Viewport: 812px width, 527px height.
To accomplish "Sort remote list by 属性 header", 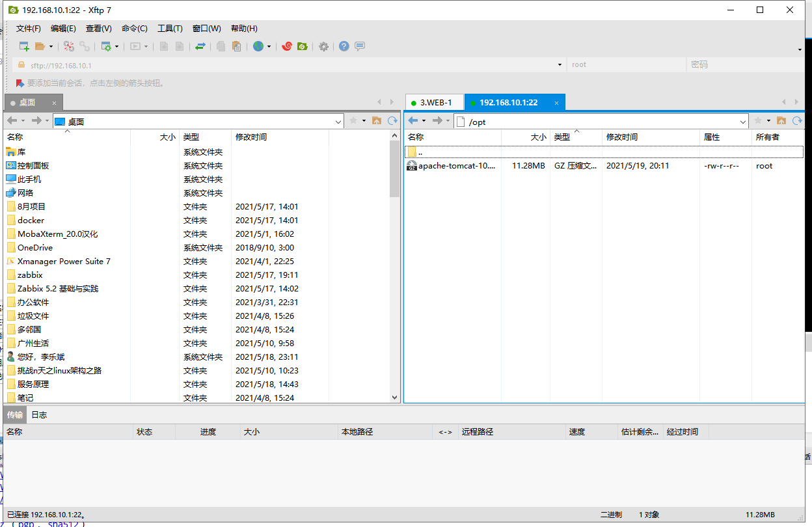I will (x=725, y=137).
